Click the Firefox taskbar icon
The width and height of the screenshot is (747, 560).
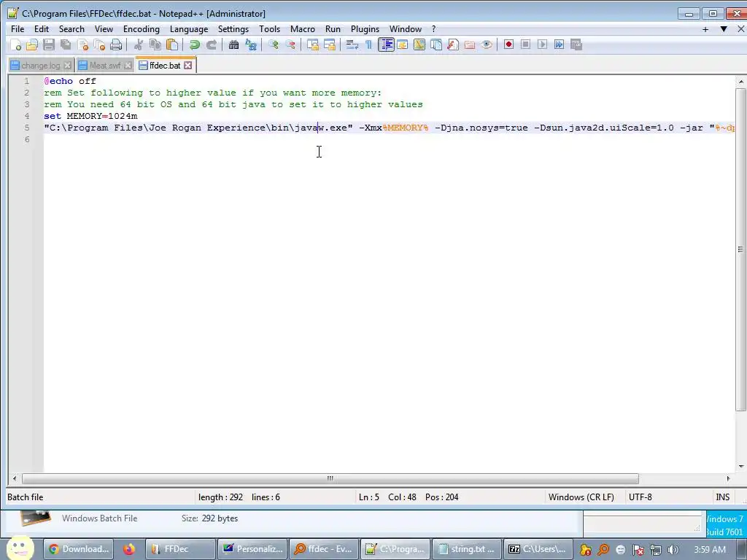[x=129, y=549]
